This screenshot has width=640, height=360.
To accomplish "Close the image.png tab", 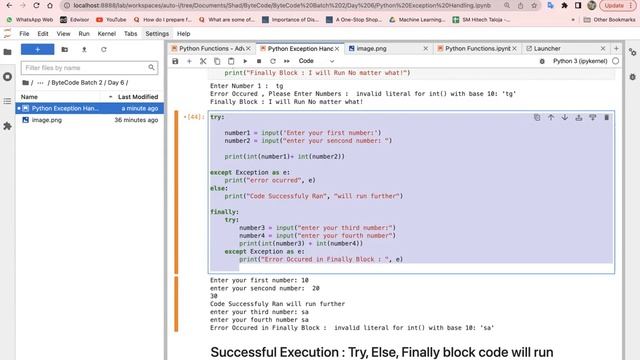I will coord(426,49).
